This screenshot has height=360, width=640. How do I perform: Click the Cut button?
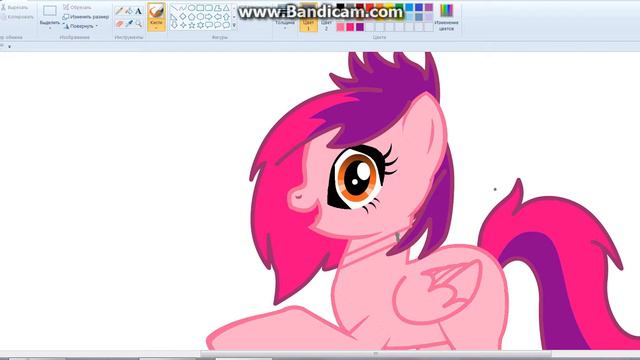(x=15, y=7)
